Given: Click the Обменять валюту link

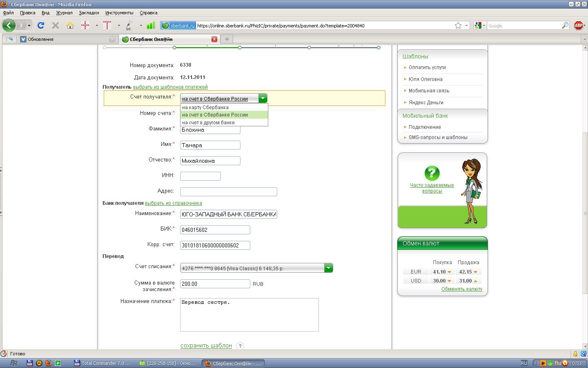Looking at the screenshot, I should point(462,289).
